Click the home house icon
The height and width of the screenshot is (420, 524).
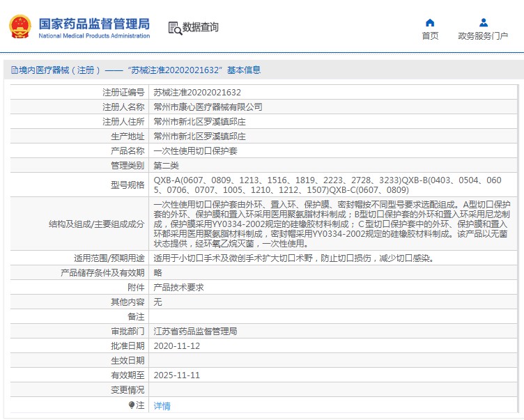[x=430, y=23]
